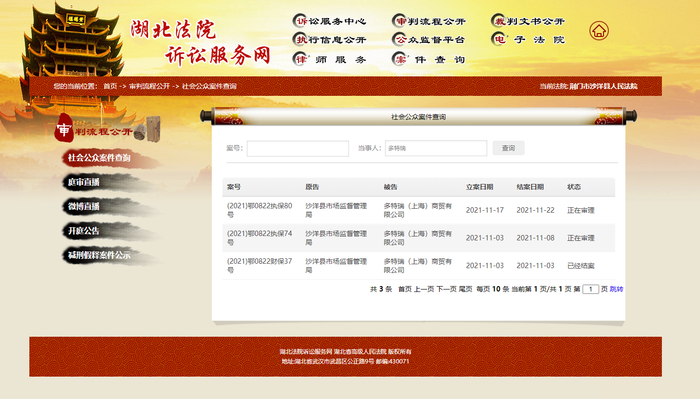Focus the page number input box
This screenshot has height=399, width=700.
(x=590, y=289)
